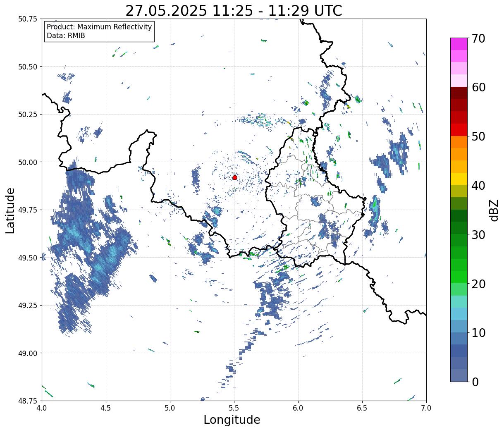Click the colorbar tick label '0'
Image resolution: width=504 pixels, height=430 pixels.
coord(475,382)
